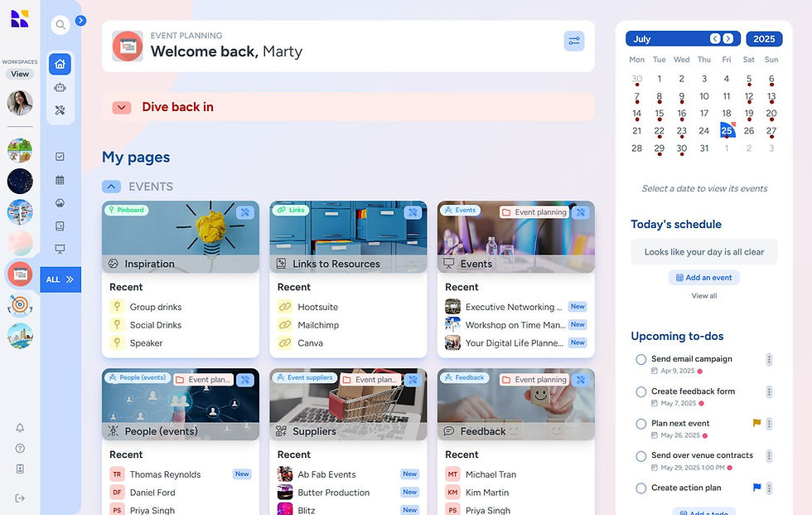
Task: Open the calendar grid icon in sidebar
Action: 60,180
